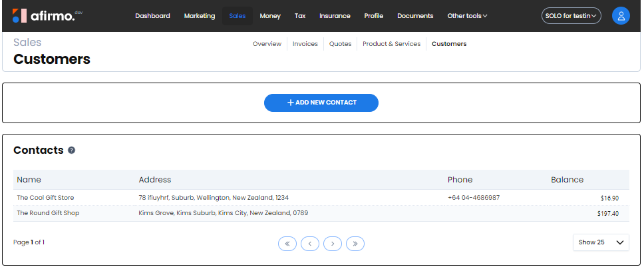Click the Contacts help question mark icon
The width and height of the screenshot is (644, 269).
[71, 150]
